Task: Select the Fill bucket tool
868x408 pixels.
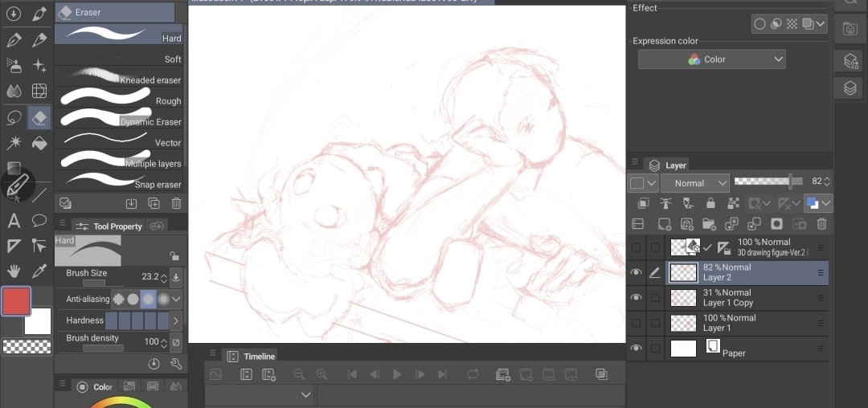Action: coord(39,144)
